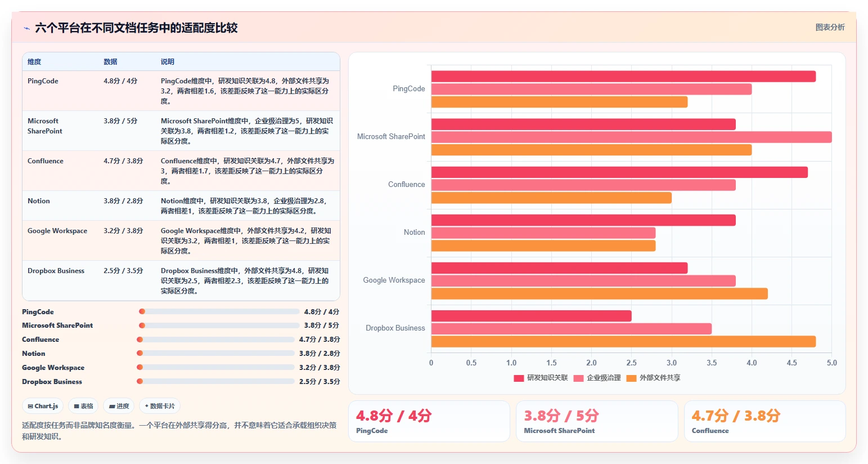Click the Microsoft SharePoint progress bar track

[x=219, y=325]
